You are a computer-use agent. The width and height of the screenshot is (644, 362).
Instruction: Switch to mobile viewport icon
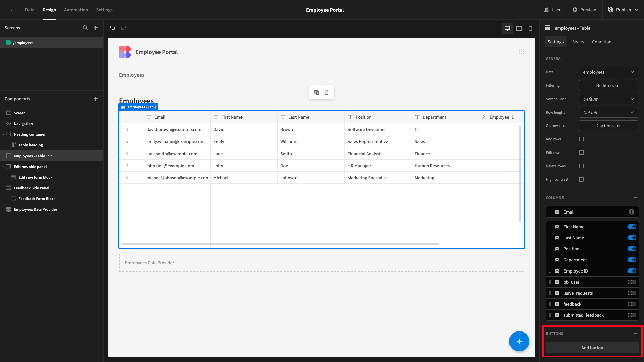530,28
